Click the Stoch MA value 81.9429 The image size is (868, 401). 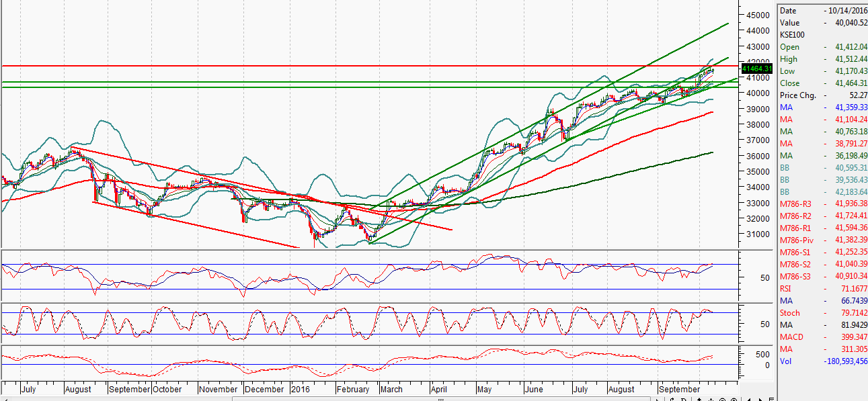pyautogui.click(x=853, y=325)
